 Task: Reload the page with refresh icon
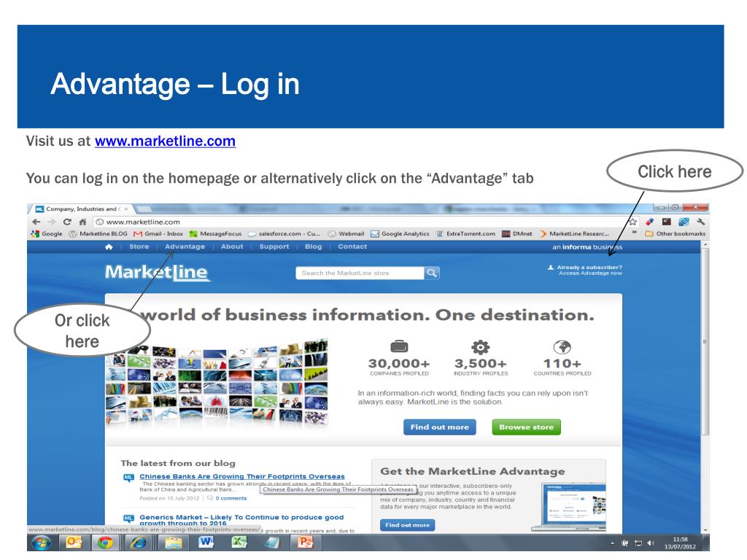coord(67,222)
